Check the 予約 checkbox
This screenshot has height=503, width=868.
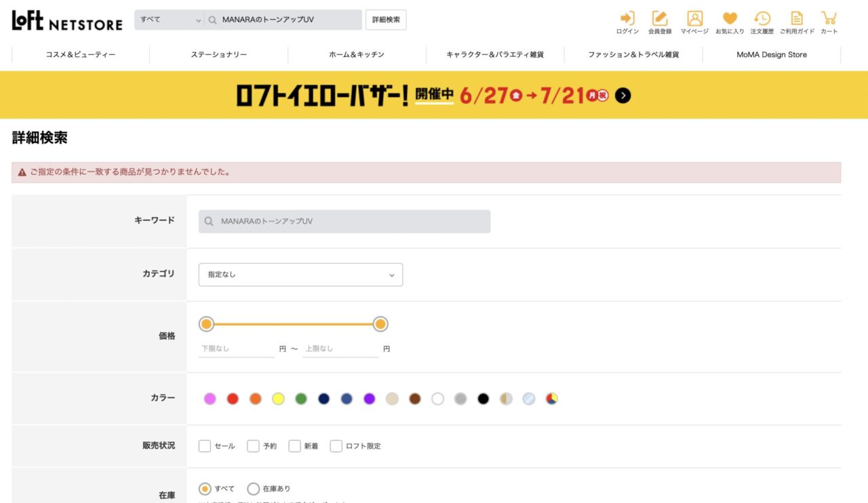click(x=253, y=446)
